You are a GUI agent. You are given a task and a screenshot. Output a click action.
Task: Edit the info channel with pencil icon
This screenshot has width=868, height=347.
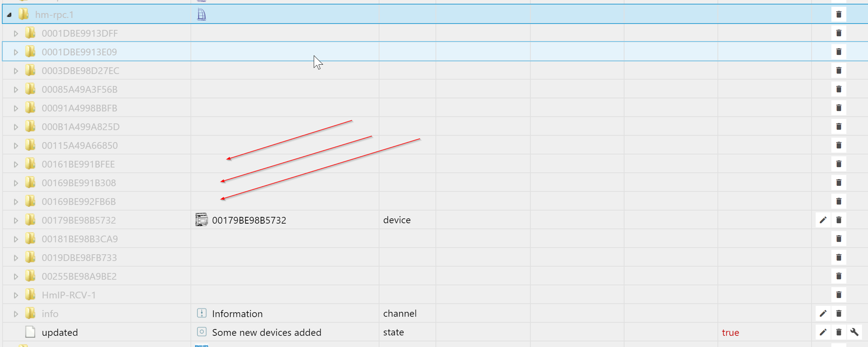[x=823, y=313]
